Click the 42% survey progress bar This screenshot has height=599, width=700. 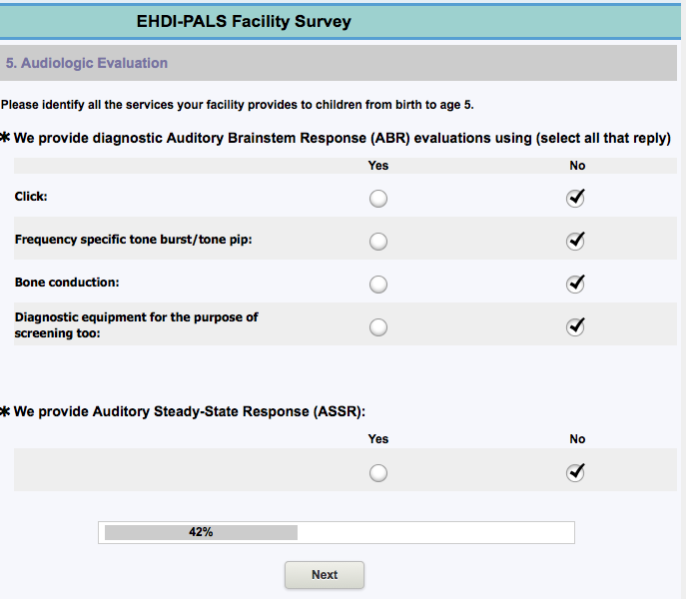(336, 532)
